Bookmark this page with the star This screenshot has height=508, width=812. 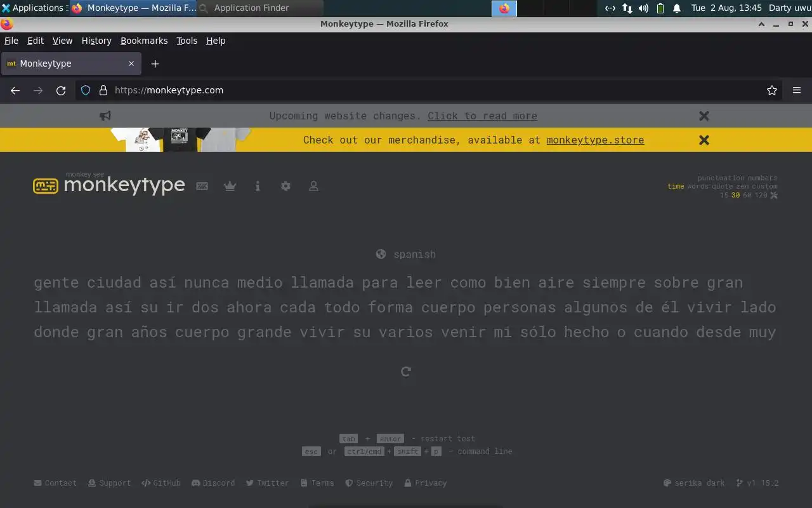click(x=771, y=90)
